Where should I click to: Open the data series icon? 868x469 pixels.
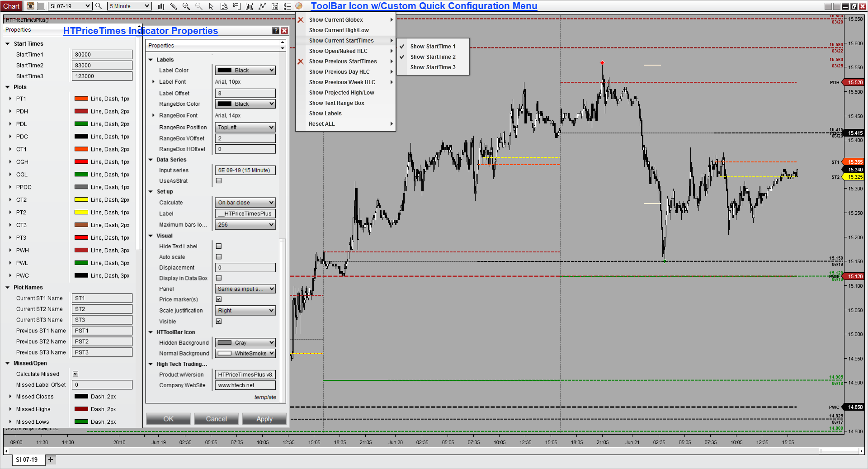click(249, 6)
